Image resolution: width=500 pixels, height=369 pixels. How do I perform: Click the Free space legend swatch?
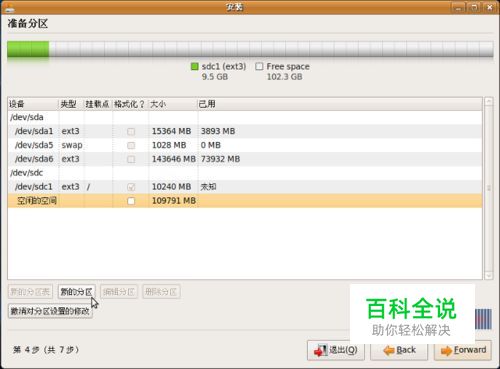pyautogui.click(x=259, y=67)
